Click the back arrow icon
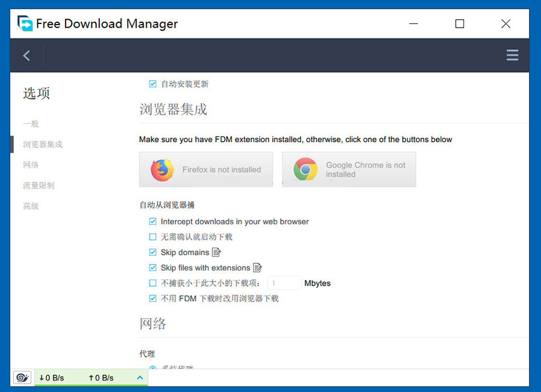 click(26, 55)
